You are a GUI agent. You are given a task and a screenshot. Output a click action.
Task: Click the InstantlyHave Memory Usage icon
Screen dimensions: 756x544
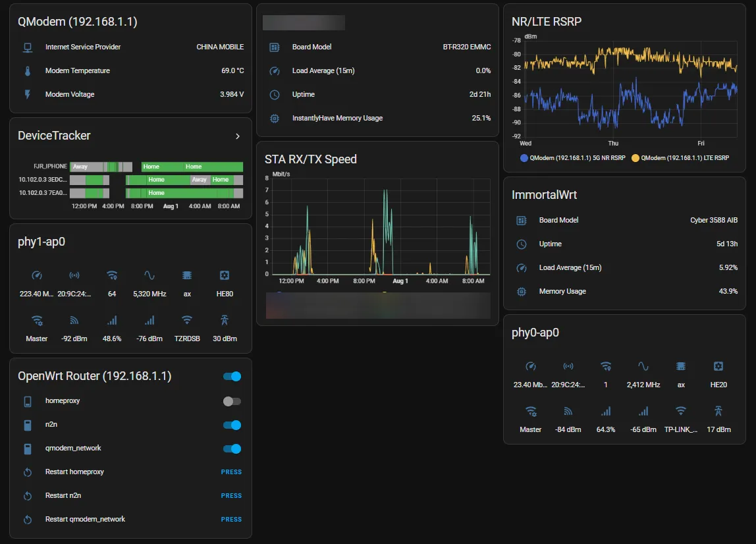[275, 118]
